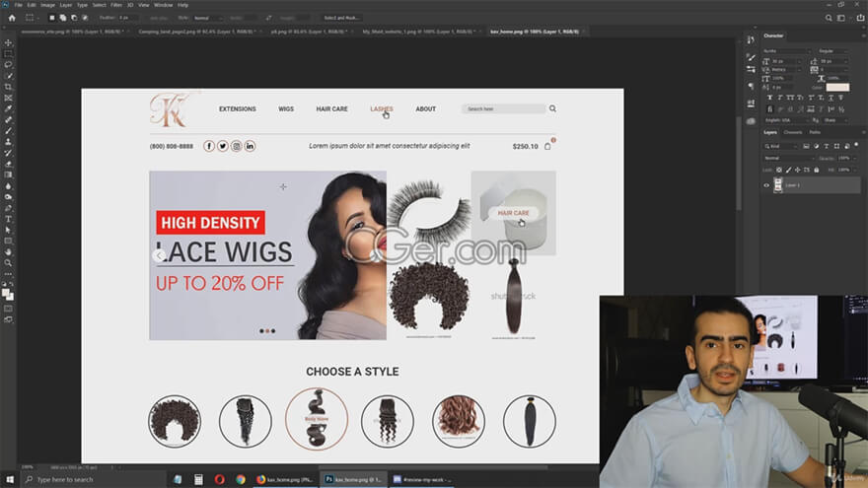Click the share icon at top right
This screenshot has width=868, height=488.
(860, 18)
